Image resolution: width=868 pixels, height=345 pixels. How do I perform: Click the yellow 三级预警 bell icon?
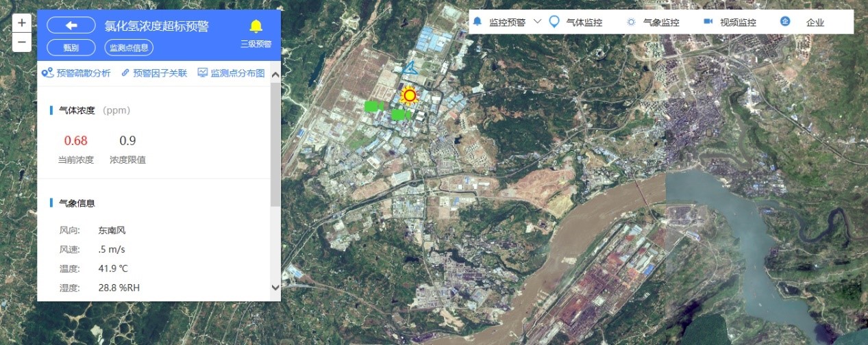click(256, 27)
